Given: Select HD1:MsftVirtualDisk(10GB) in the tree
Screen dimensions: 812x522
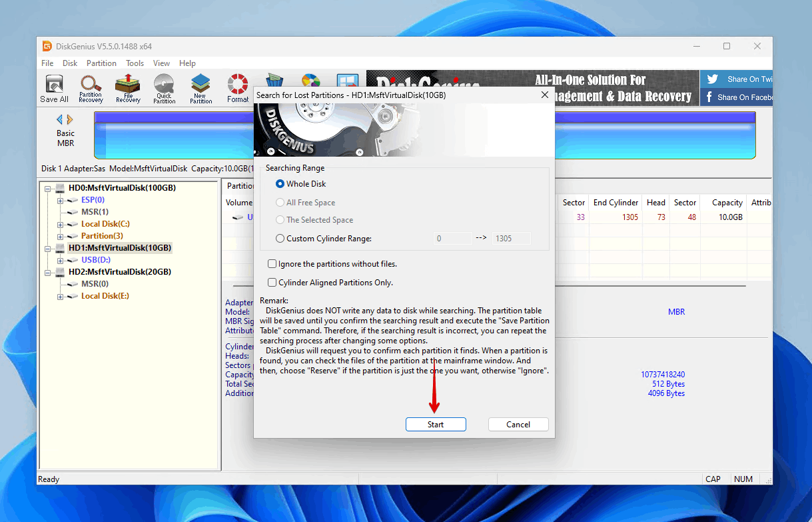Looking at the screenshot, I should pyautogui.click(x=120, y=248).
